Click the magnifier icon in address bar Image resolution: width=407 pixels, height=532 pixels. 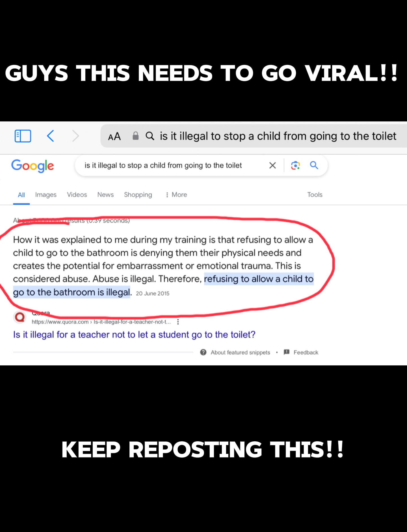tap(150, 136)
